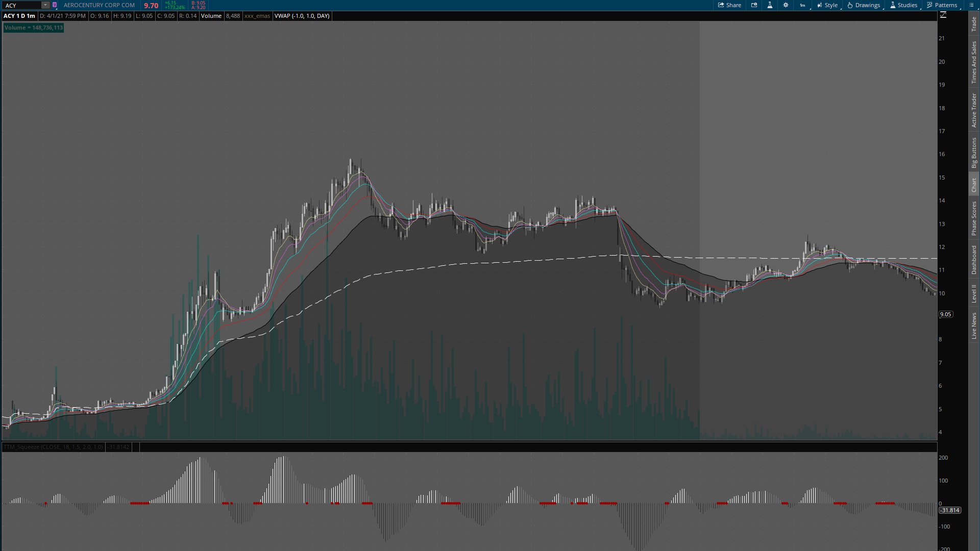
Task: Open the Drawings tools menu
Action: 864,5
